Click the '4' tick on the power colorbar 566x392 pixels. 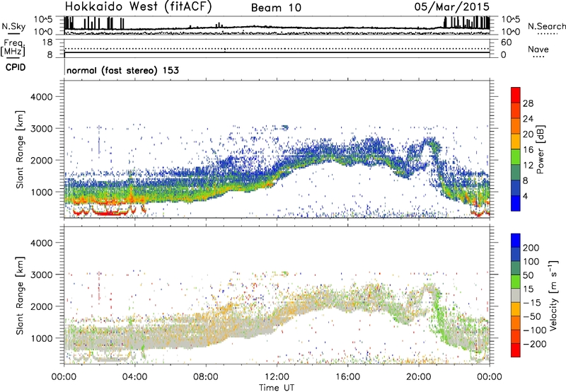[x=525, y=196]
